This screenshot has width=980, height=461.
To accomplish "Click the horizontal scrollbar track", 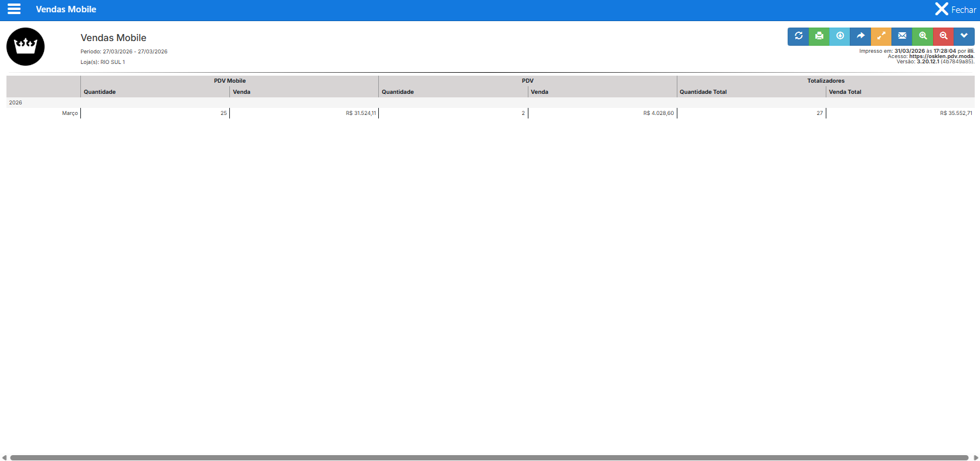I will click(489, 457).
